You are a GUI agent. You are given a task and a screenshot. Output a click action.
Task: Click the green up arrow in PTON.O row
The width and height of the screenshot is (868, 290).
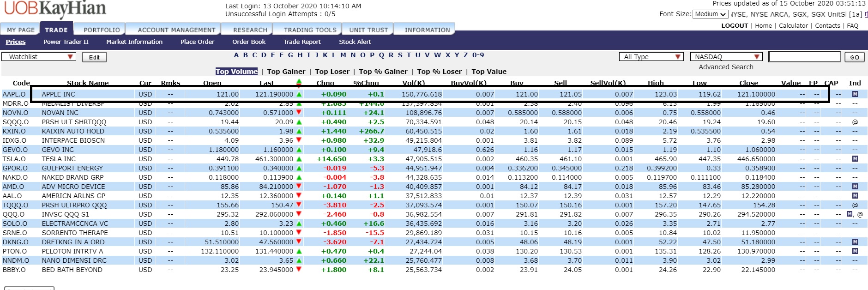pyautogui.click(x=299, y=251)
